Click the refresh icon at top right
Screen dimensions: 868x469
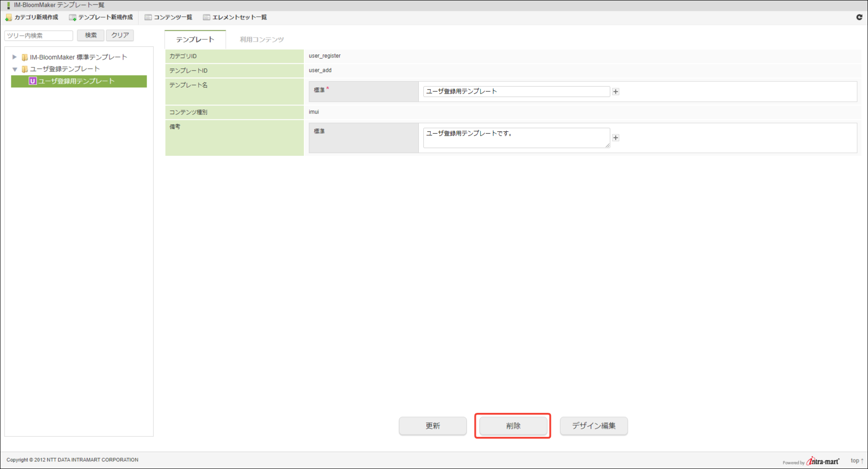[x=859, y=17]
